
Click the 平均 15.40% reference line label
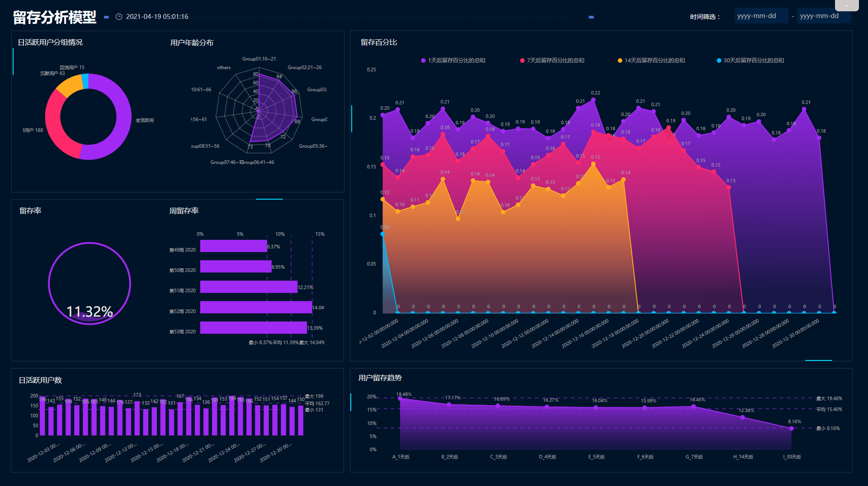tap(829, 410)
